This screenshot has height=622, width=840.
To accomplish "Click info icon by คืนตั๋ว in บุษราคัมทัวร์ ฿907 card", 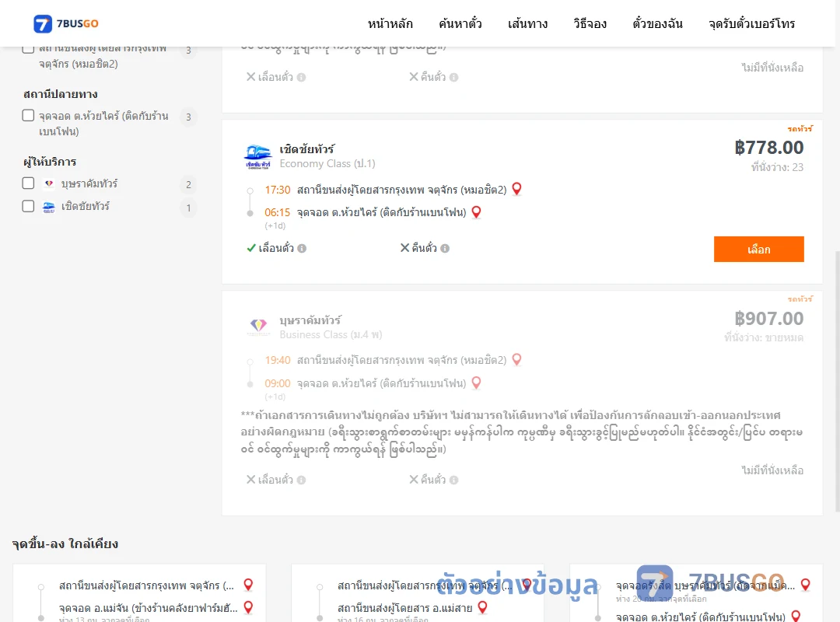I will pos(453,480).
